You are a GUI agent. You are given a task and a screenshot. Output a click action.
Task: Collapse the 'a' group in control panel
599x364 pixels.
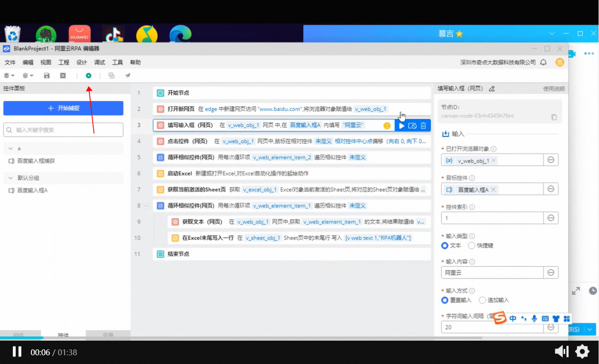tap(10, 148)
